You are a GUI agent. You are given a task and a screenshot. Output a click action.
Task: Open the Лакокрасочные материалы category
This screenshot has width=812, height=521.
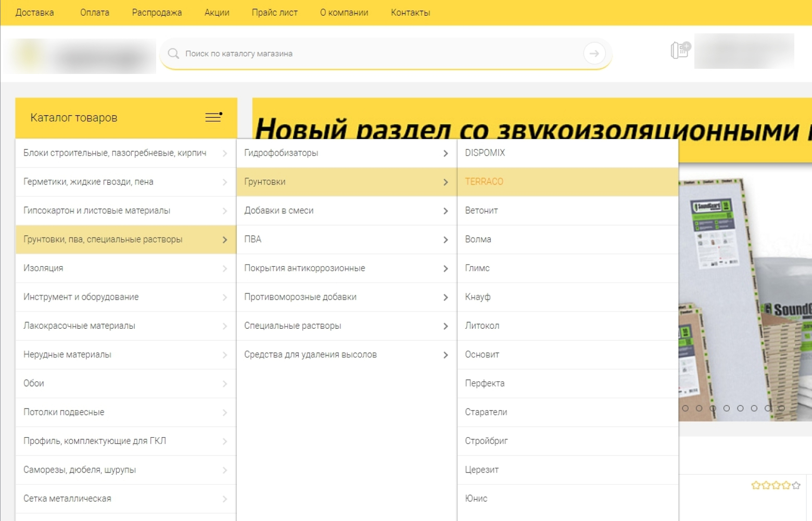click(79, 326)
